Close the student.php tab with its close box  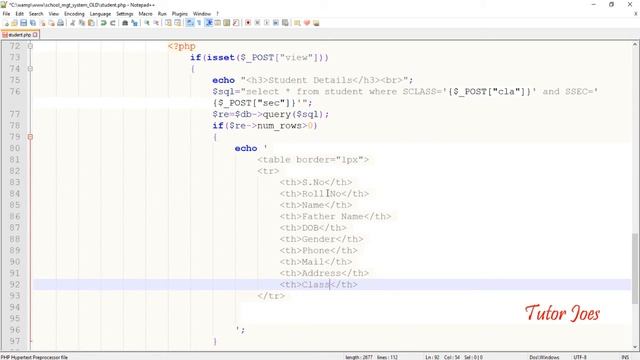point(35,35)
